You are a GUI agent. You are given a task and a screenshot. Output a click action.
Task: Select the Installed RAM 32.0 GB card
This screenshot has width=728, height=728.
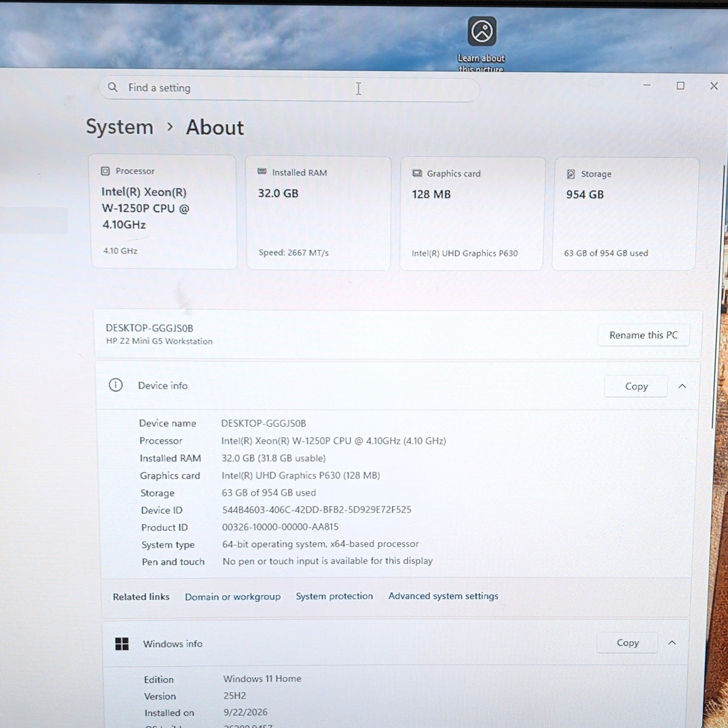[318, 213]
